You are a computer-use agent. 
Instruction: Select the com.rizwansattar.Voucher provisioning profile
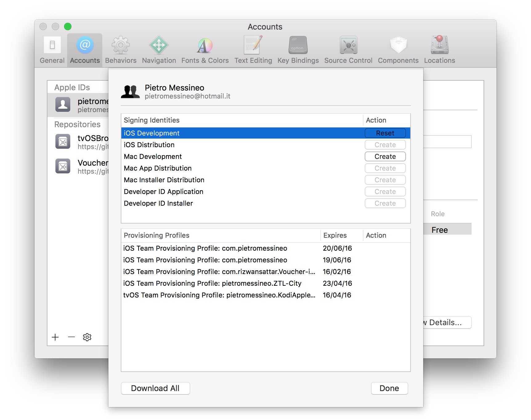pyautogui.click(x=265, y=272)
